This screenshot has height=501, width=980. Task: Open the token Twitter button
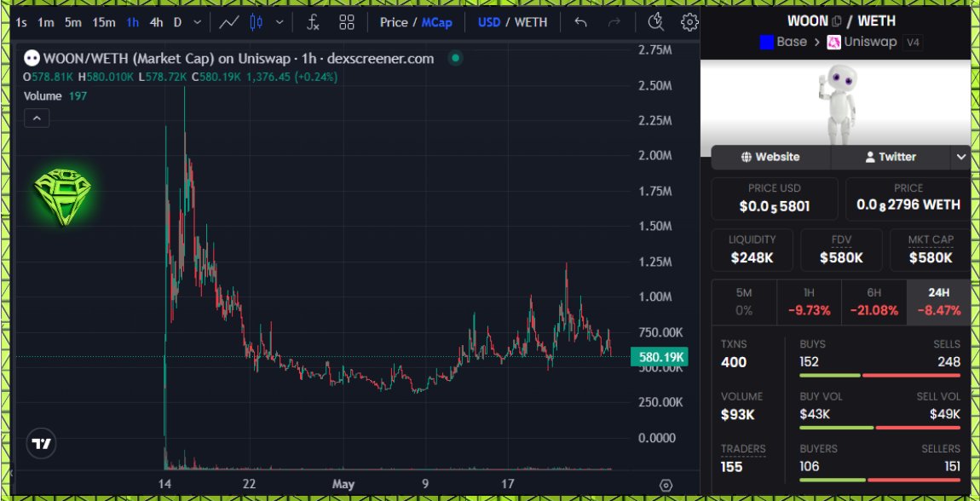point(891,158)
